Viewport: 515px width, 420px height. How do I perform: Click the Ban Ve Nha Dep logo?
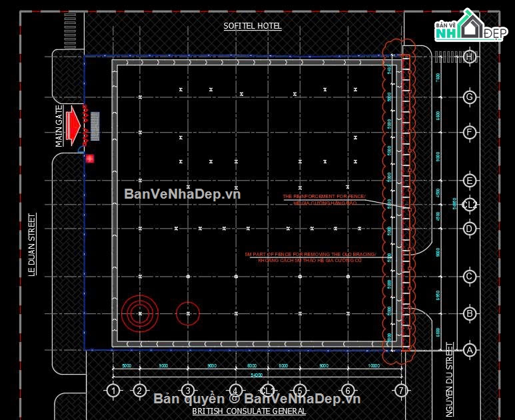470,26
